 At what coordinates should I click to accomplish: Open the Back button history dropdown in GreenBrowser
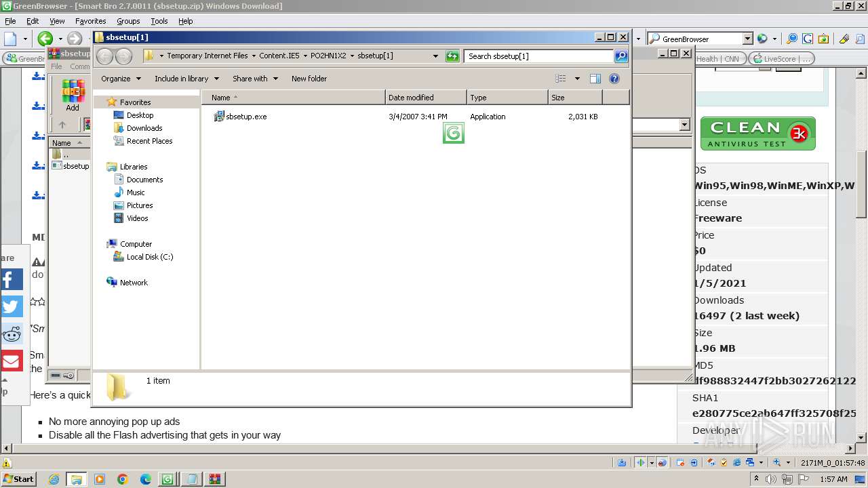point(60,39)
